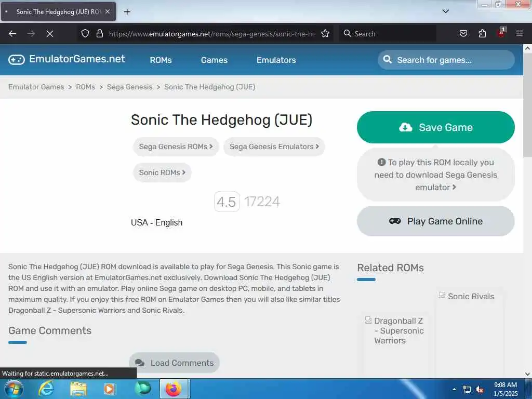
Task: Click the Firefox Search box
Action: pyautogui.click(x=388, y=34)
